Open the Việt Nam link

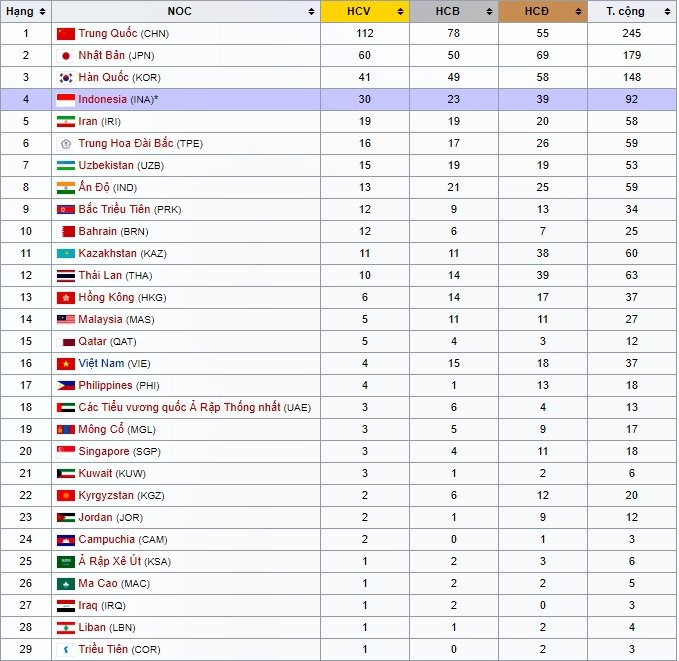tap(101, 363)
